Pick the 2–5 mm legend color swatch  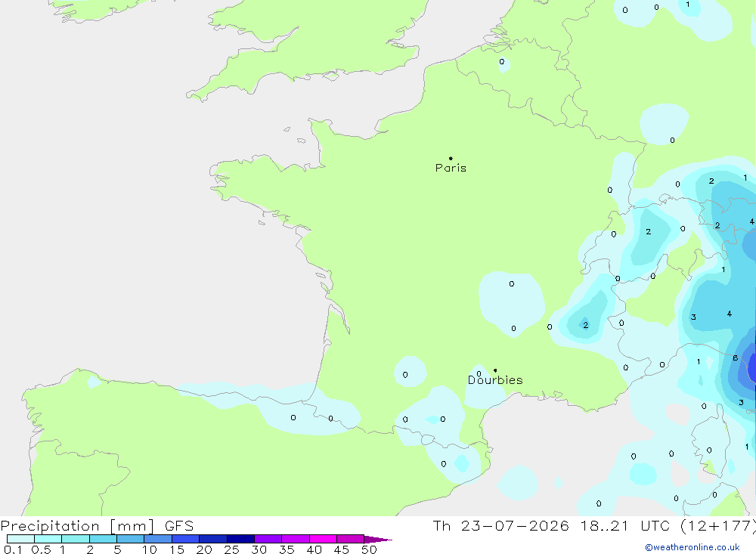[103, 539]
